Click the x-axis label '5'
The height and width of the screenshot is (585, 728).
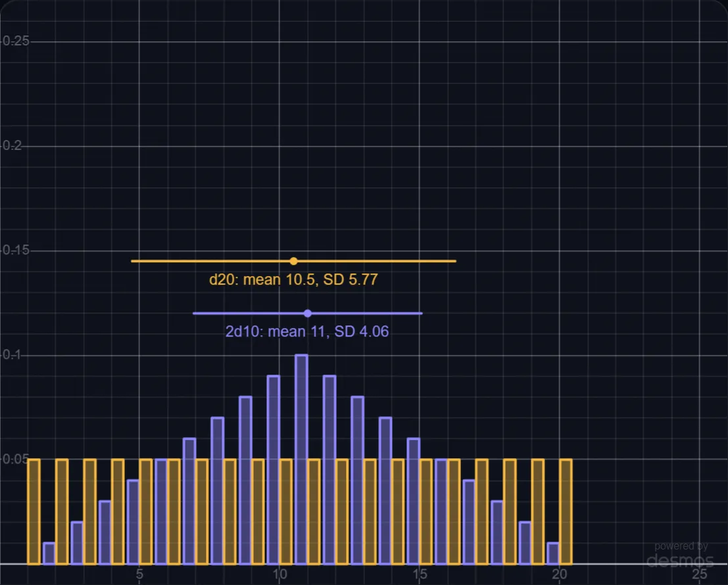coord(139,574)
